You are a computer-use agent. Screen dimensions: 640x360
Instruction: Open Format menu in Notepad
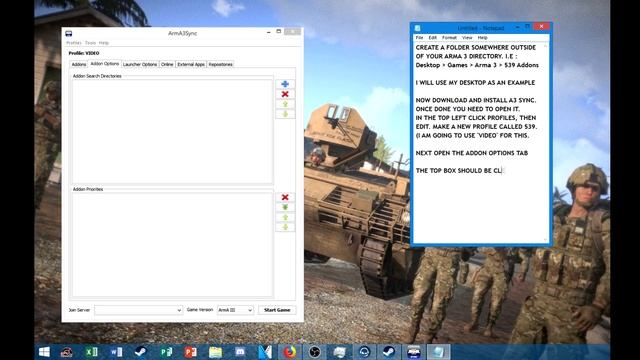tap(449, 38)
